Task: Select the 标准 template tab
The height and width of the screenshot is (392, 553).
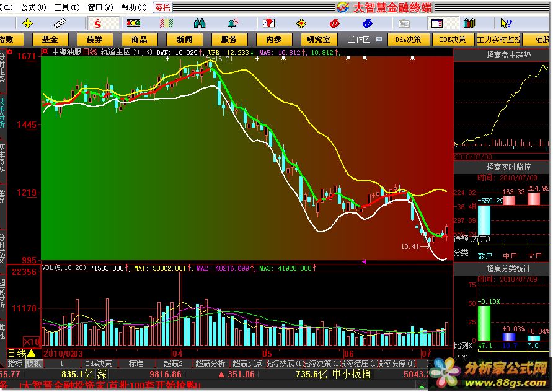Action: (x=136, y=363)
